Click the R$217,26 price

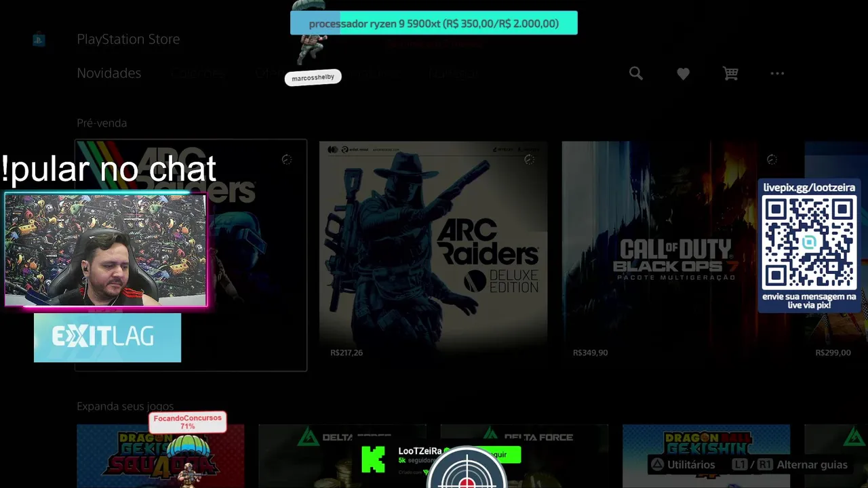pyautogui.click(x=347, y=352)
